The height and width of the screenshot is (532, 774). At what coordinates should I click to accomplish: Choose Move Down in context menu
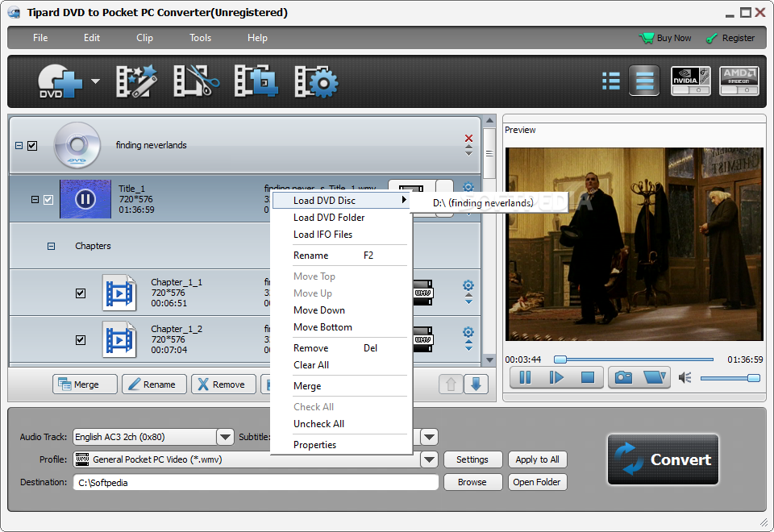click(x=341, y=310)
